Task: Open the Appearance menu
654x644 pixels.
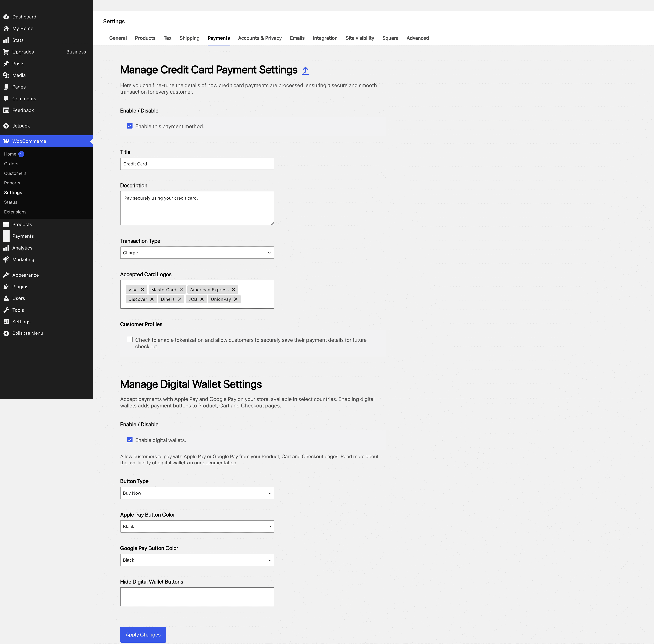Action: [25, 275]
